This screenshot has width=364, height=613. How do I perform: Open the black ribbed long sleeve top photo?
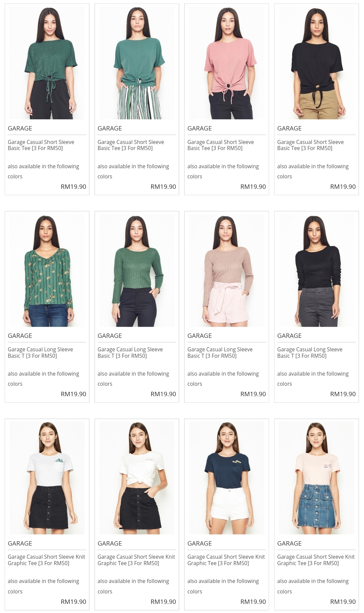point(316,270)
